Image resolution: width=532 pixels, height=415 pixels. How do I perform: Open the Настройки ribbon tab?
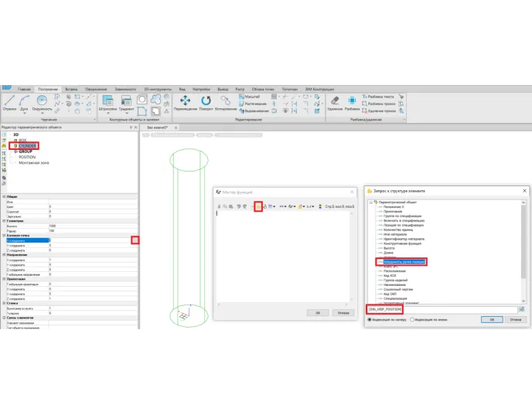[x=201, y=89]
